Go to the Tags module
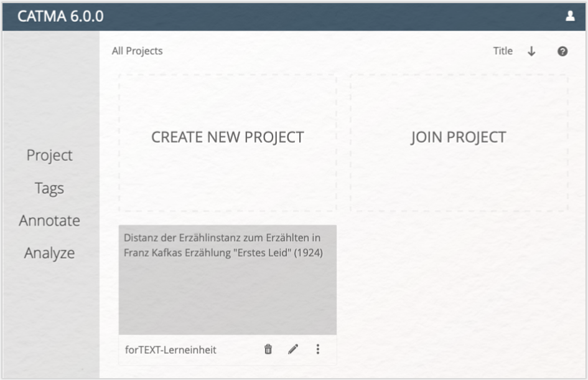588x380 pixels. click(50, 188)
